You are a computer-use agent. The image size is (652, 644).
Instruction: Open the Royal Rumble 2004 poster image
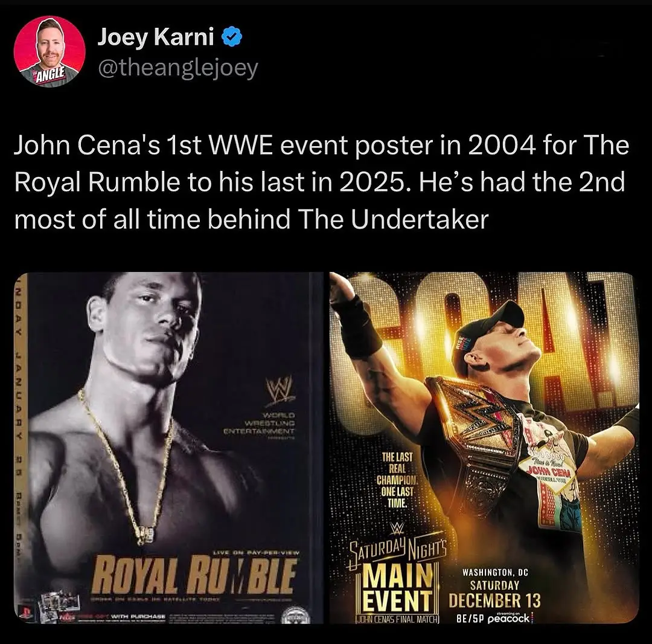(x=168, y=448)
